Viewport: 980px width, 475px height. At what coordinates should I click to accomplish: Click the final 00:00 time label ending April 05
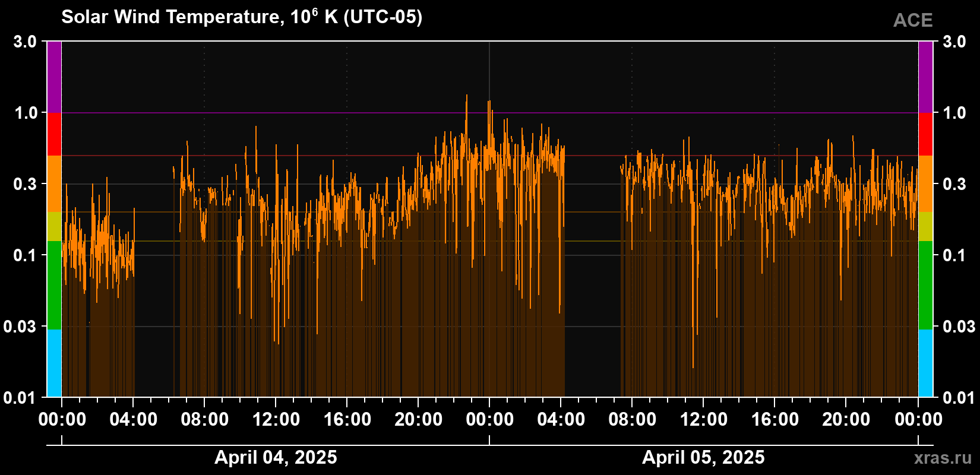919,420
